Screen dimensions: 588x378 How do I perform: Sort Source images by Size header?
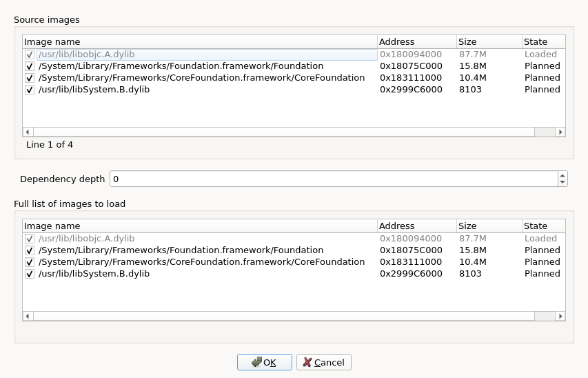pyautogui.click(x=489, y=41)
